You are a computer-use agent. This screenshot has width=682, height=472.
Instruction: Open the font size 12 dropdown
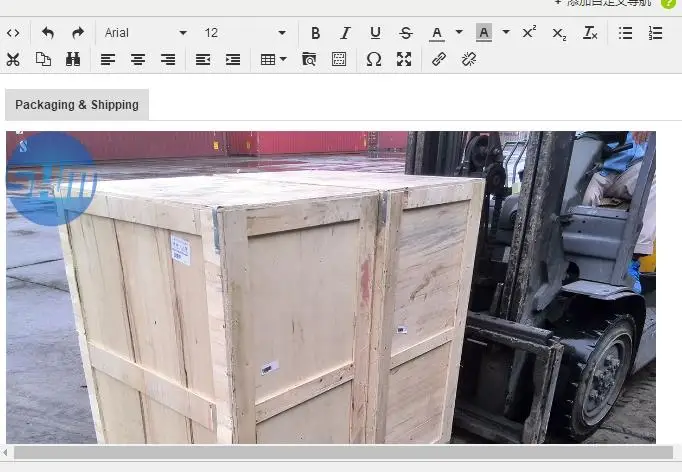[245, 33]
